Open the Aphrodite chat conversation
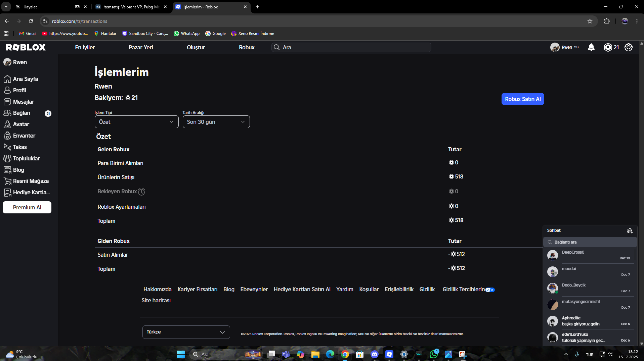 pos(590,321)
